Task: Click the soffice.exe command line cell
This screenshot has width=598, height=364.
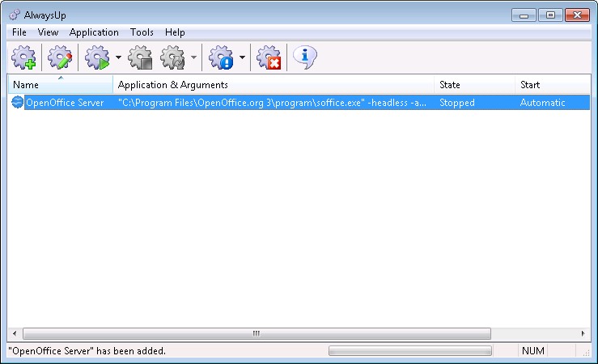Action: (272, 103)
